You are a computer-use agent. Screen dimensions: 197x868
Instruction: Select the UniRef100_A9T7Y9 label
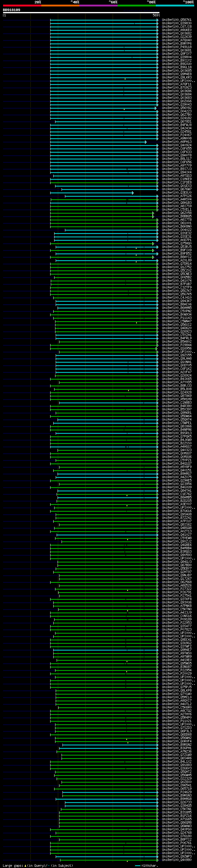pos(177,165)
